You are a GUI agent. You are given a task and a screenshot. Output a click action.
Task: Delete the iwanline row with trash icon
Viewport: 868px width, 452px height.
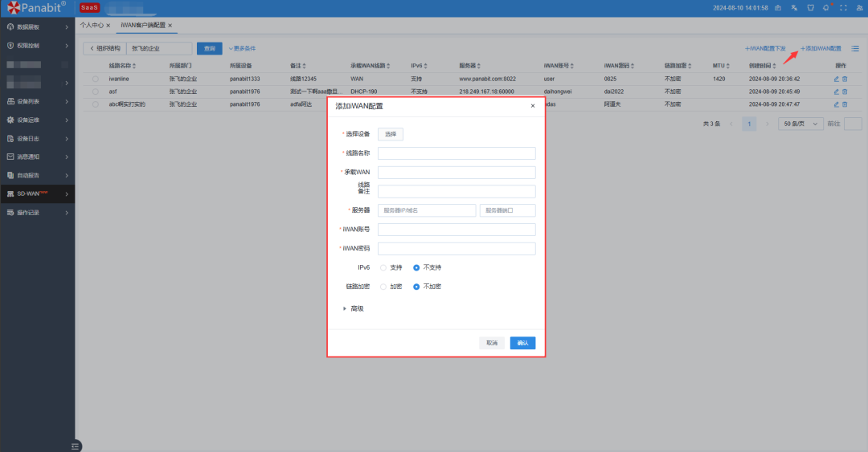(845, 79)
